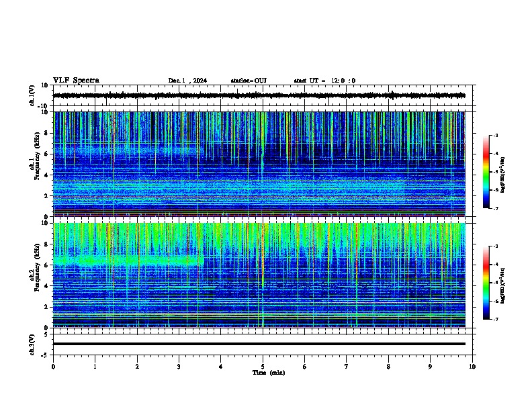Click the time axis tick label "7"
Image resolution: width=532 pixels, height=411 pixels.
(x=347, y=367)
